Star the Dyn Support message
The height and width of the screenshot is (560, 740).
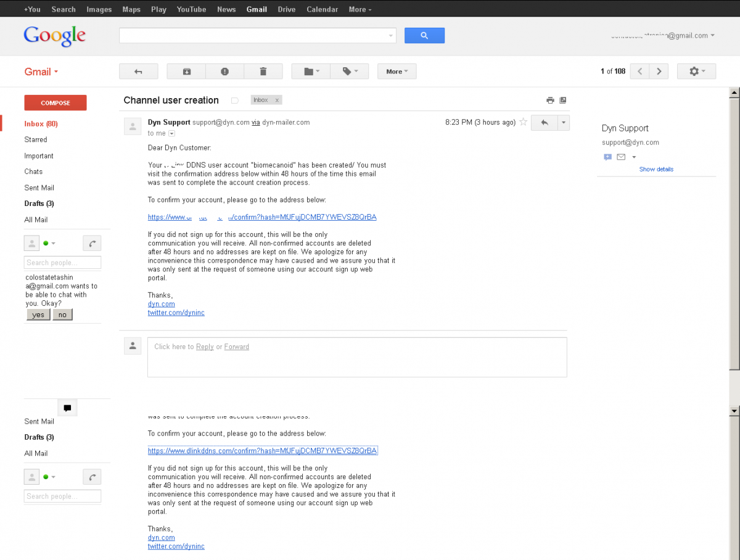click(x=524, y=122)
